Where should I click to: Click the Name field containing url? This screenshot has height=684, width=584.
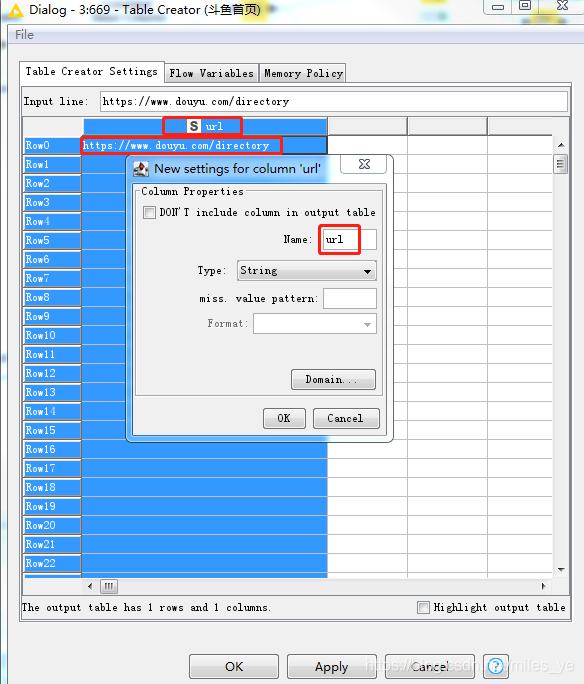click(x=349, y=239)
